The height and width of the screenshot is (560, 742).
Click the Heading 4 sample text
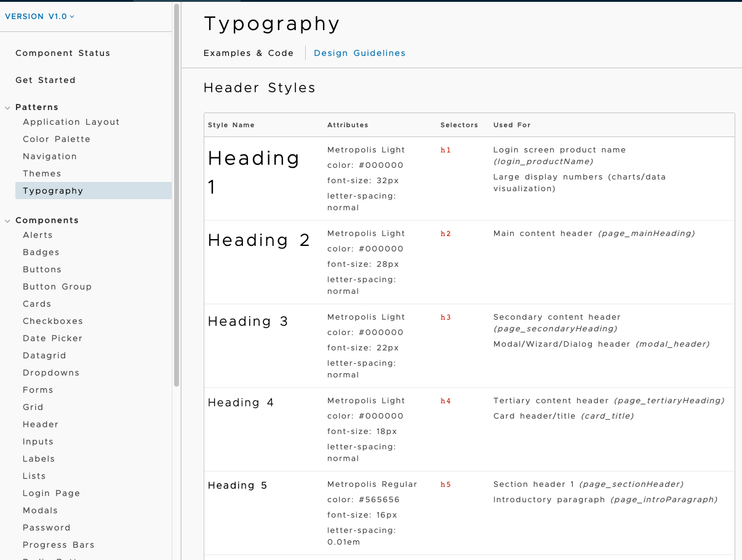pyautogui.click(x=241, y=403)
